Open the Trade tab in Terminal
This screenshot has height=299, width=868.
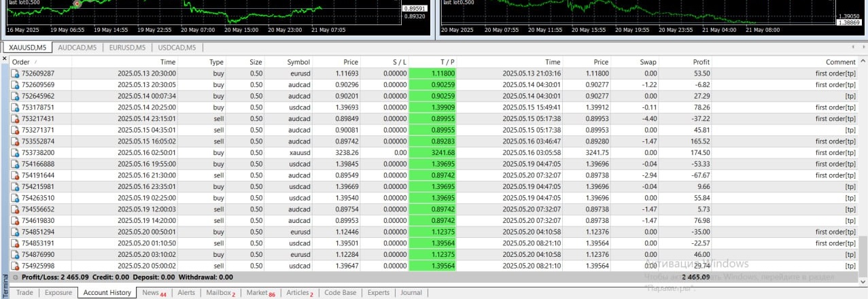(24, 293)
